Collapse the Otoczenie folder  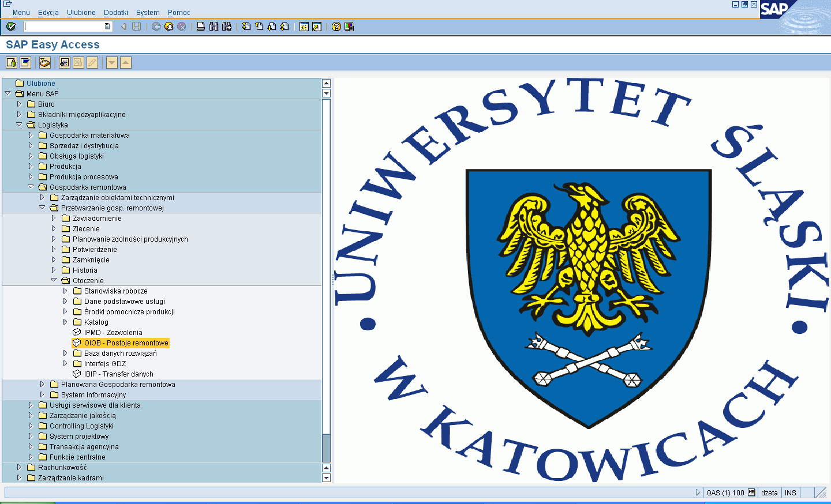pos(54,280)
